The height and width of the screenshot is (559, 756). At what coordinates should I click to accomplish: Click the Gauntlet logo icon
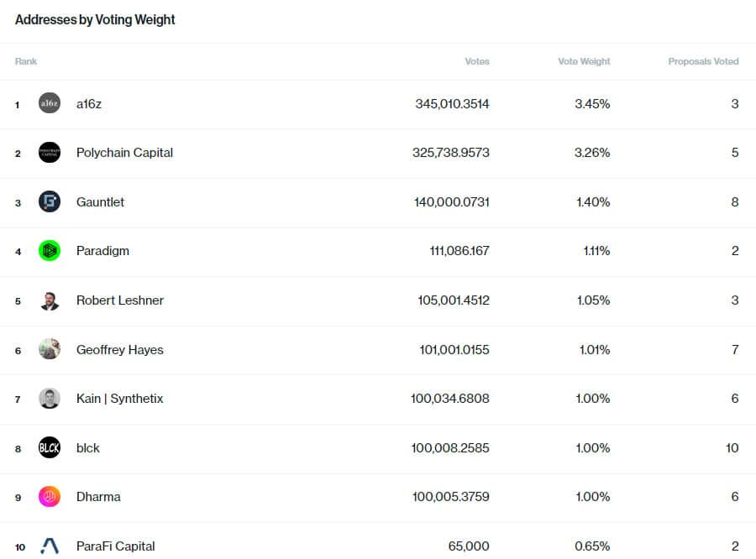pyautogui.click(x=50, y=201)
